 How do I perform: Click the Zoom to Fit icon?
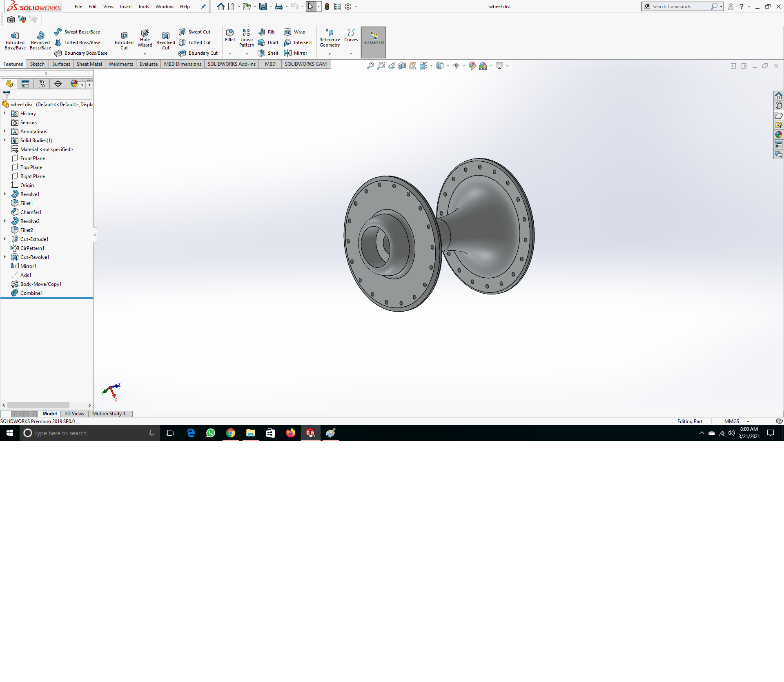point(370,66)
